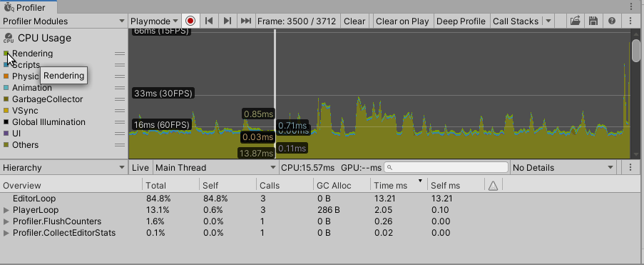The width and height of the screenshot is (644, 265).
Task: Click the CPU:15.57ms readout
Action: [308, 167]
